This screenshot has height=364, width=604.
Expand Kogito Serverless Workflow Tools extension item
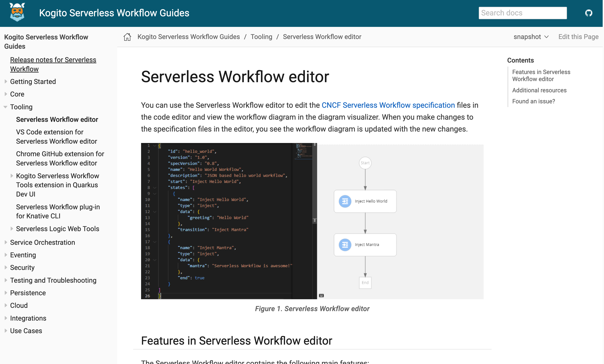click(11, 176)
